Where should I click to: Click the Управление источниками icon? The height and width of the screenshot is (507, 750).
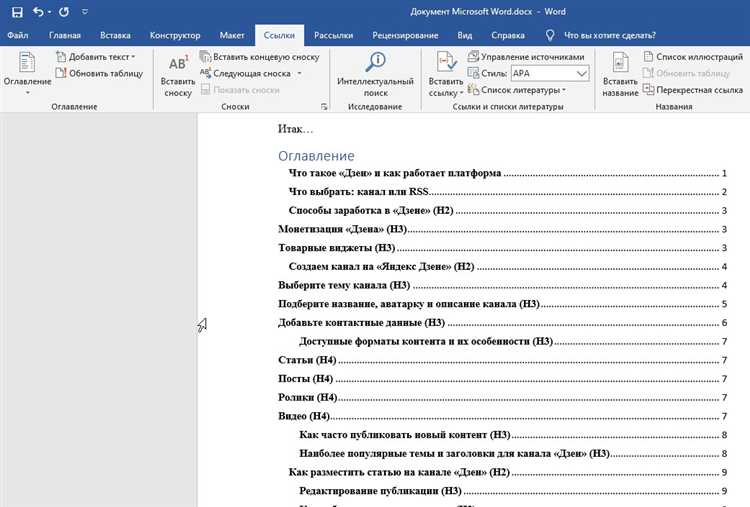pos(473,56)
